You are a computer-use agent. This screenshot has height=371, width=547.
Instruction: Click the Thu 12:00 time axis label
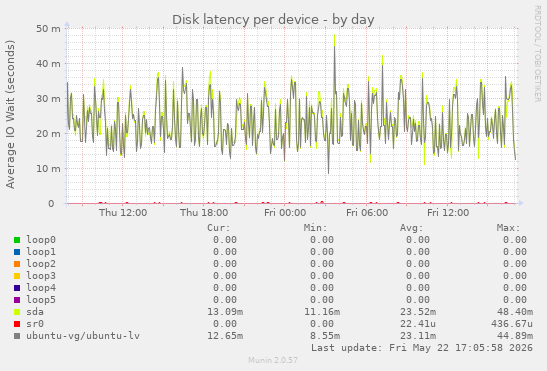pos(123,213)
